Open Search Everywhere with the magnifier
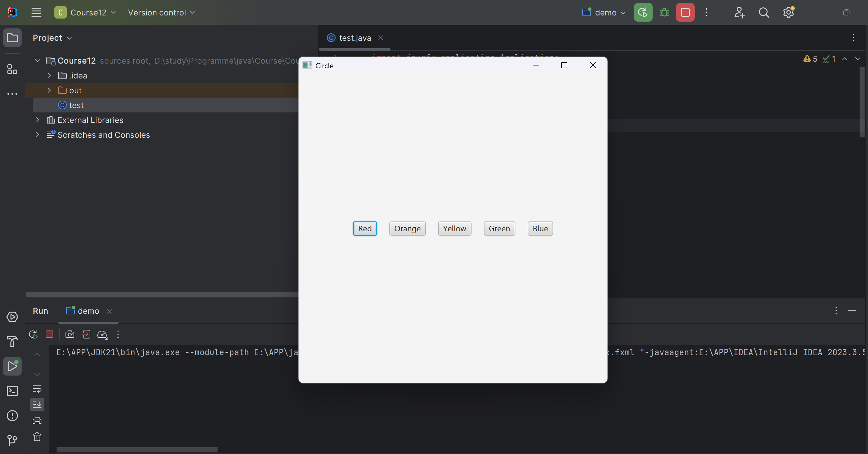Image resolution: width=868 pixels, height=454 pixels. [x=764, y=12]
